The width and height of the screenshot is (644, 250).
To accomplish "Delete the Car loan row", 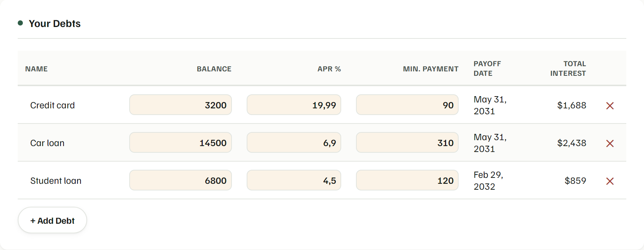I will pos(610,143).
